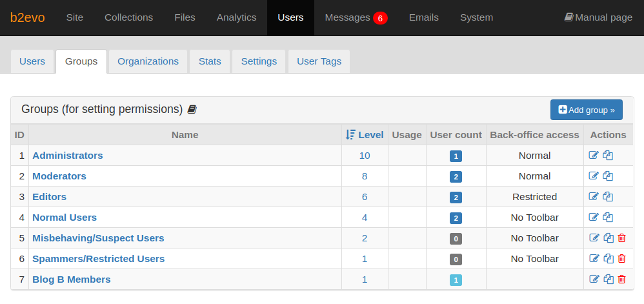Viewport: 644px width, 304px height.
Task: Duplicate the Moderators group icon
Action: (608, 176)
